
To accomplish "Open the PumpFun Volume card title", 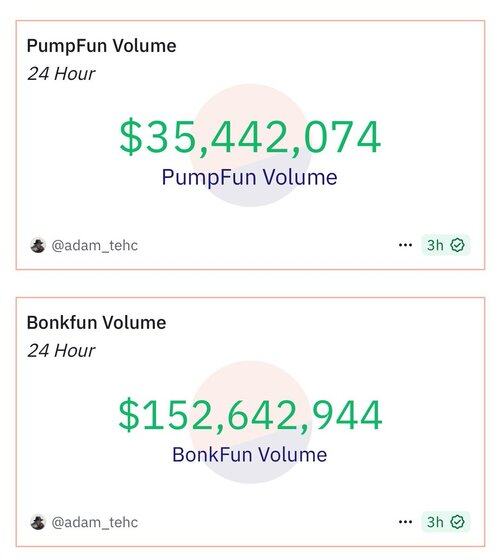I will pyautogui.click(x=101, y=46).
